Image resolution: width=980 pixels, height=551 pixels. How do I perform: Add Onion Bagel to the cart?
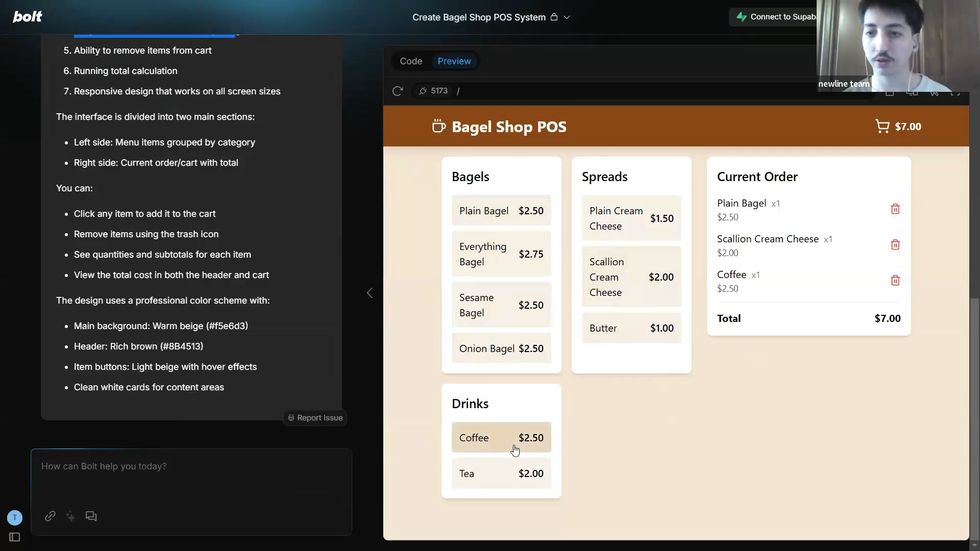coord(501,348)
